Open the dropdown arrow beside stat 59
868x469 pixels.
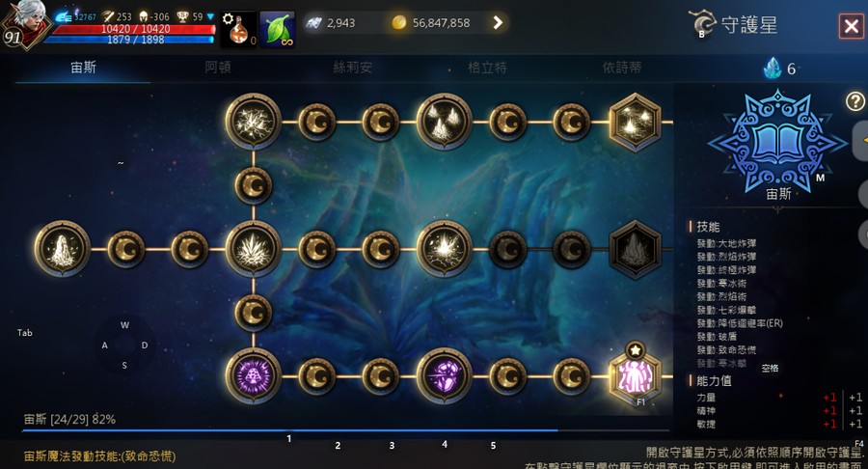point(210,16)
